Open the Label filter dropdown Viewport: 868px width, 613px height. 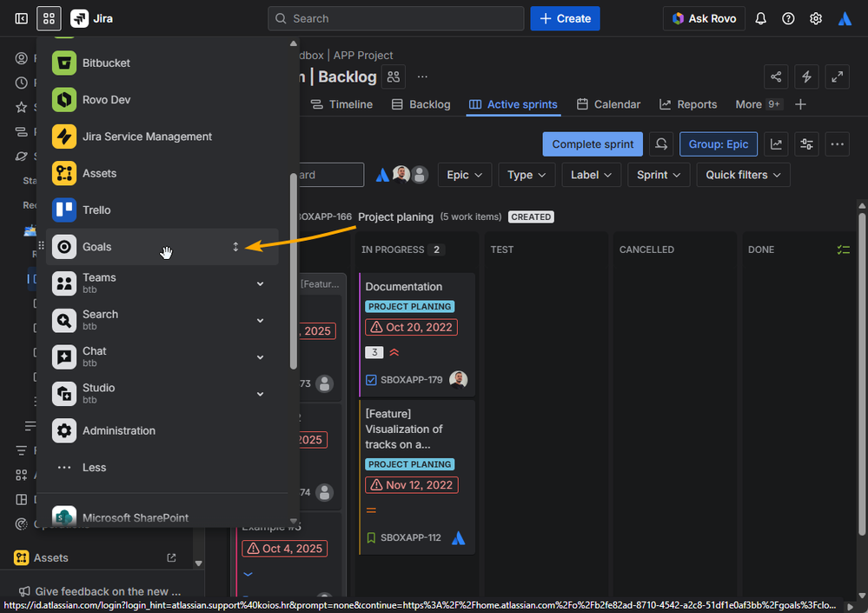[591, 175]
